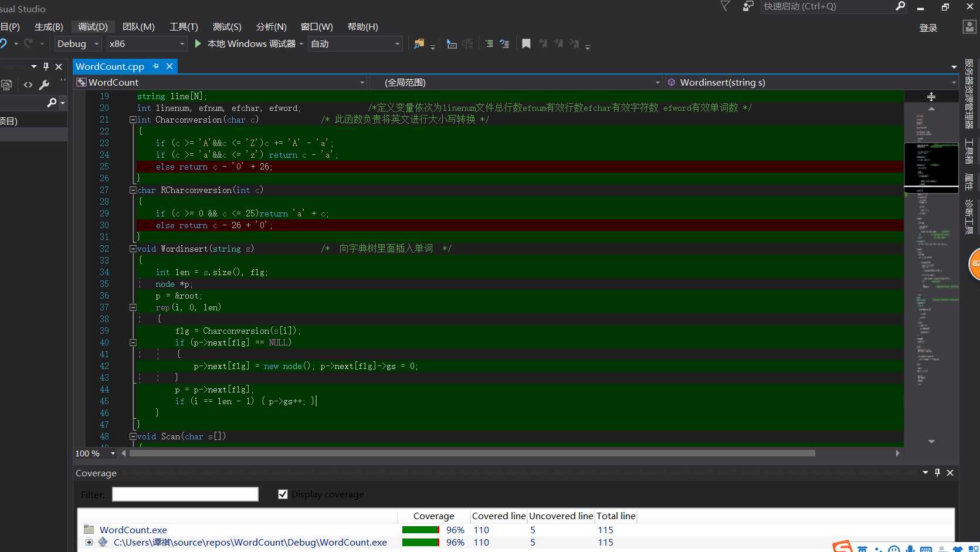Open properties with the wrench icon
Screen dimensions: 980x552
click(44, 85)
